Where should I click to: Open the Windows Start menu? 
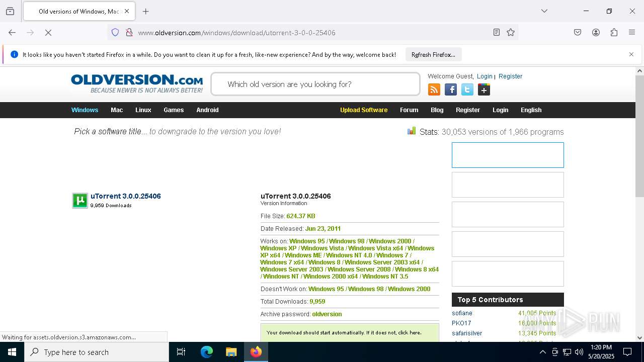pyautogui.click(x=12, y=352)
